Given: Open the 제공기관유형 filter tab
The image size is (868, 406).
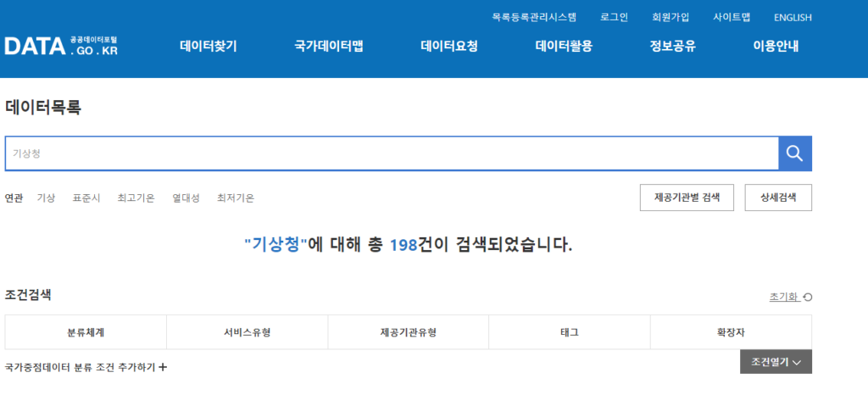Looking at the screenshot, I should pos(409,332).
